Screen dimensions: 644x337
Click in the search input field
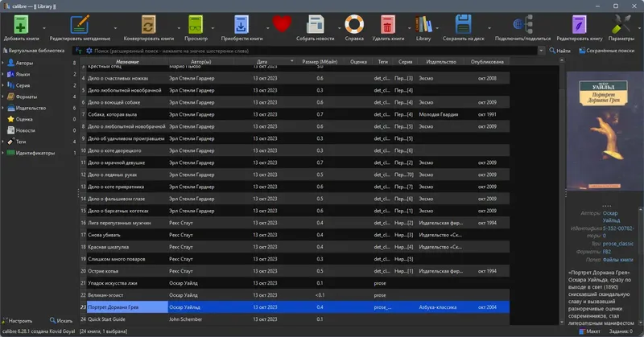tap(314, 51)
